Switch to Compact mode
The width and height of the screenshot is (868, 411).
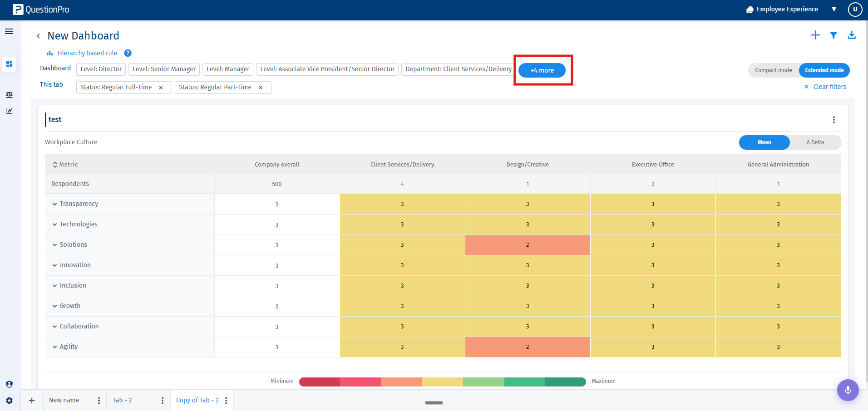click(x=773, y=70)
